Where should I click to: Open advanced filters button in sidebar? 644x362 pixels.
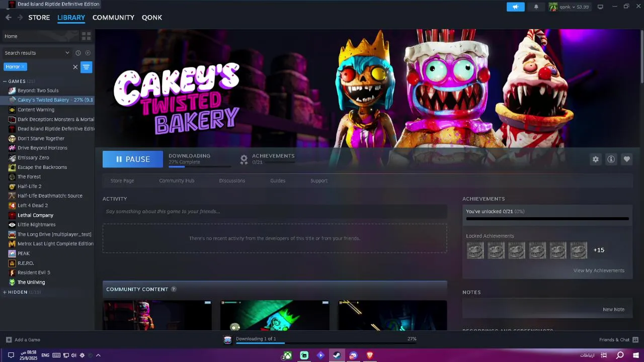86,67
